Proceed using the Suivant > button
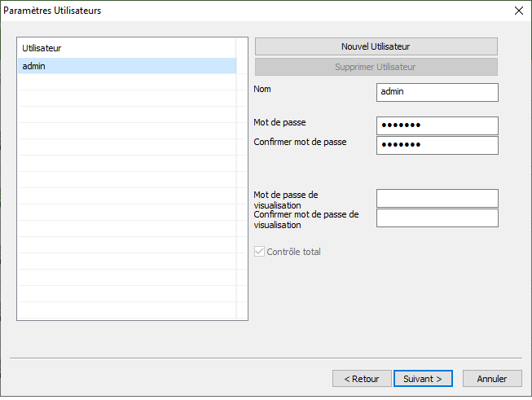Viewport: 532px width, 400px height. click(x=422, y=379)
